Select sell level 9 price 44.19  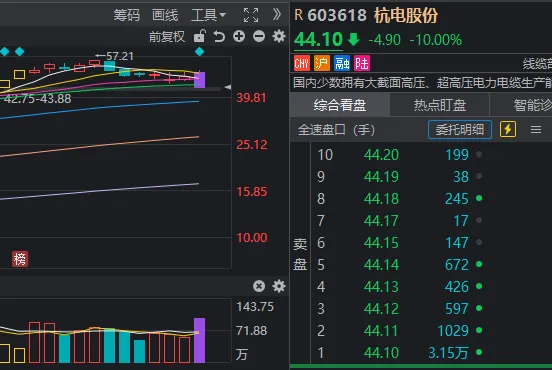tap(381, 177)
